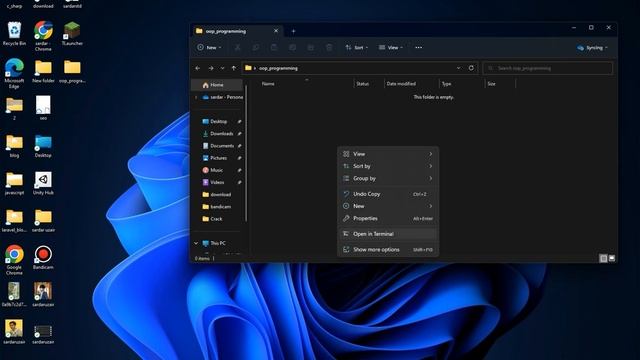
Task: Click the Delete trash icon in toolbar
Action: (329, 48)
